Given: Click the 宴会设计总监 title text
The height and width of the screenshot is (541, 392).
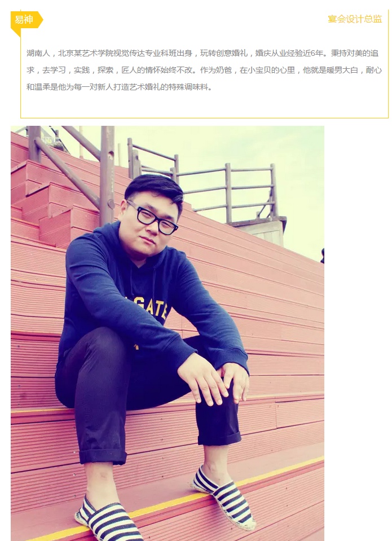Looking at the screenshot, I should [x=355, y=19].
